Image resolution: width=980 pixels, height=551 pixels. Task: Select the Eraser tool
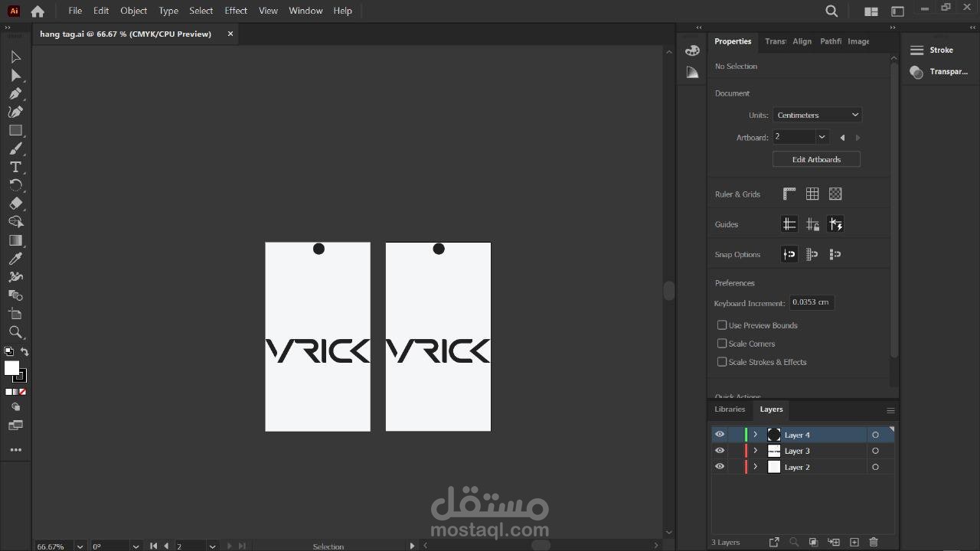tap(15, 204)
